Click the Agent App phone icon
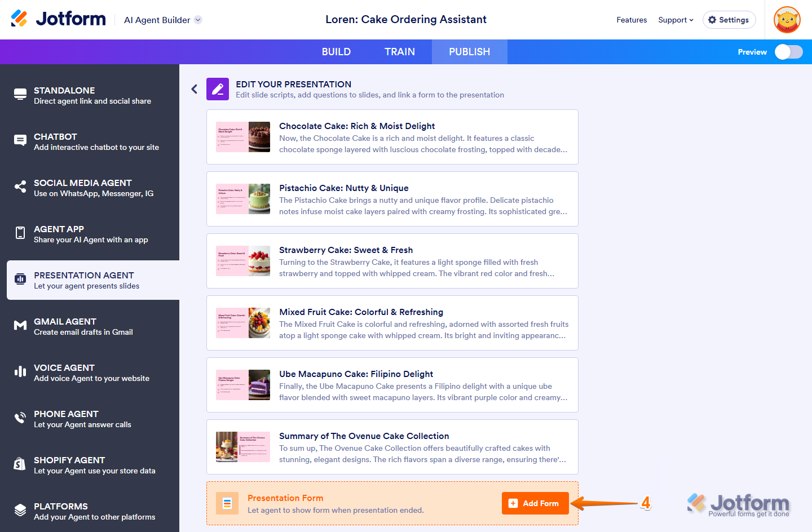 [20, 233]
